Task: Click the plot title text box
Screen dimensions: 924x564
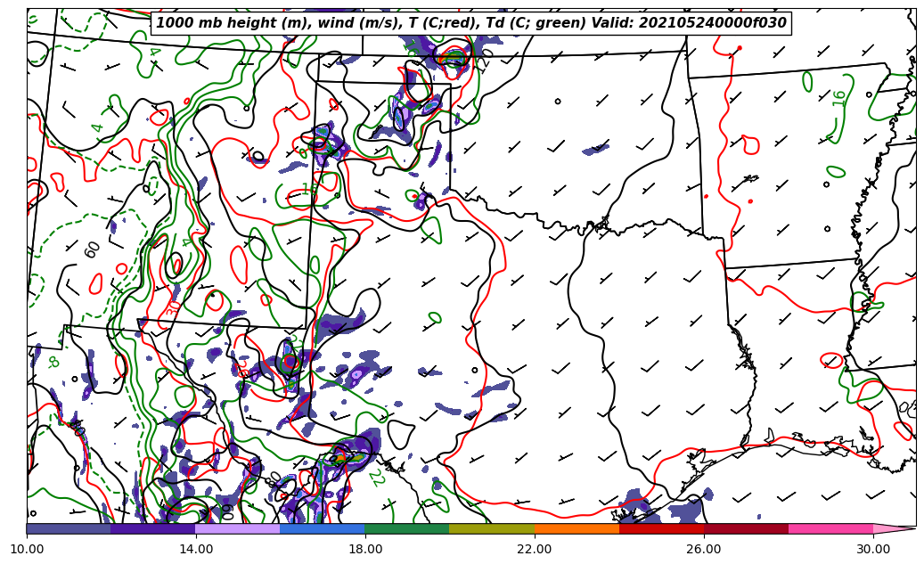Action: (x=471, y=23)
